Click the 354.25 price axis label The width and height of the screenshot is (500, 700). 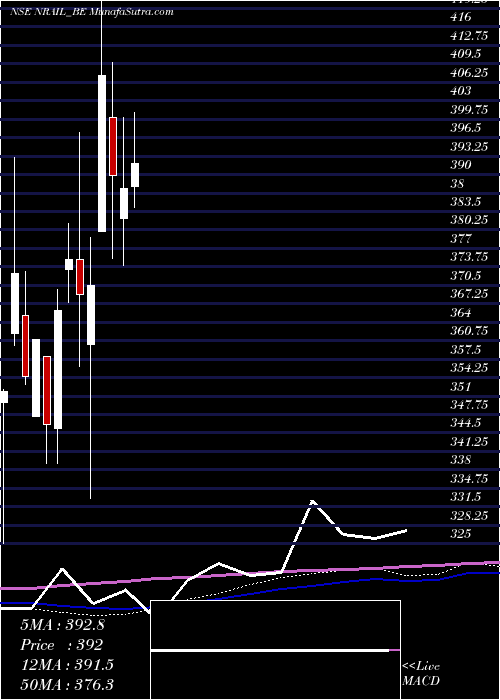pos(469,368)
